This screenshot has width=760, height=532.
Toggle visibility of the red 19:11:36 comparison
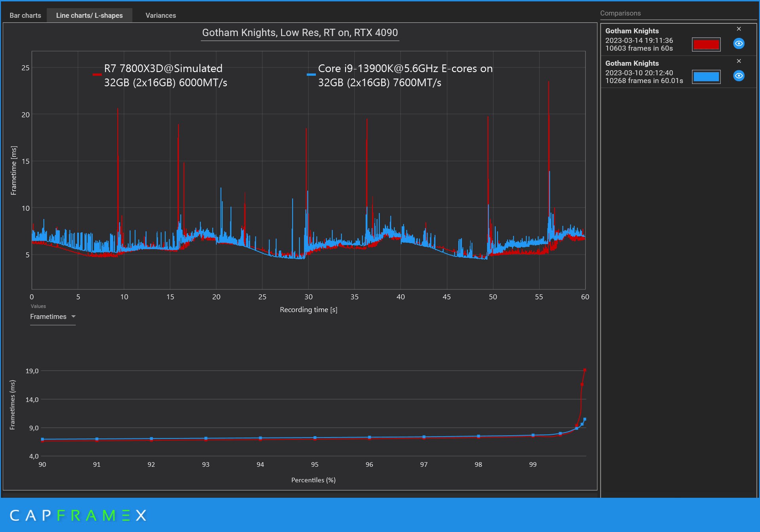[x=739, y=44]
